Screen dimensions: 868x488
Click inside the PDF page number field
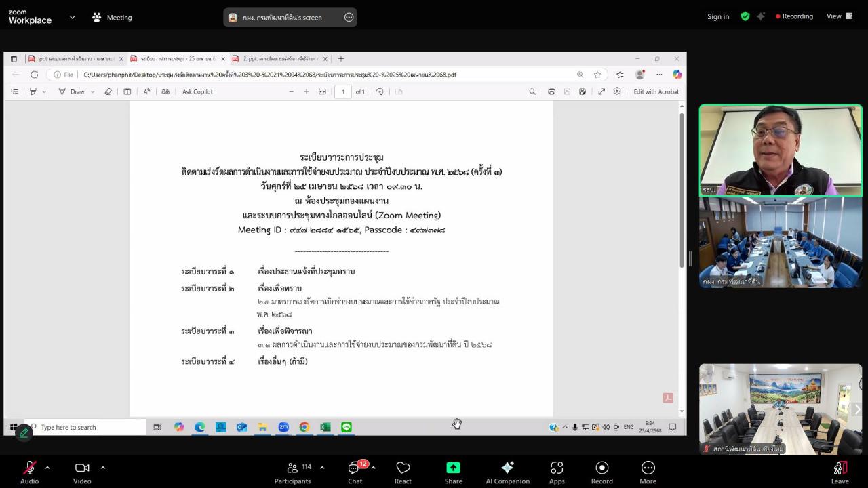[x=342, y=91]
